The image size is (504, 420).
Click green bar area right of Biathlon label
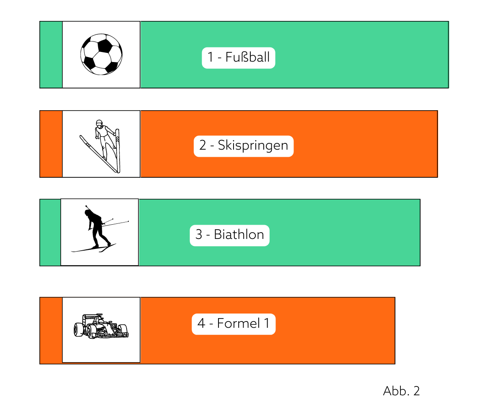(x=345, y=233)
